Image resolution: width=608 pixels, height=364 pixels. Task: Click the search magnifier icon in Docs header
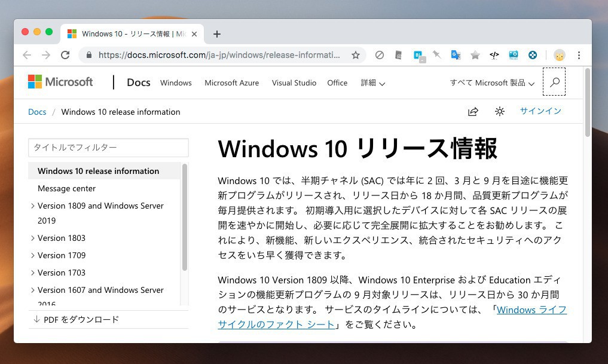point(554,82)
